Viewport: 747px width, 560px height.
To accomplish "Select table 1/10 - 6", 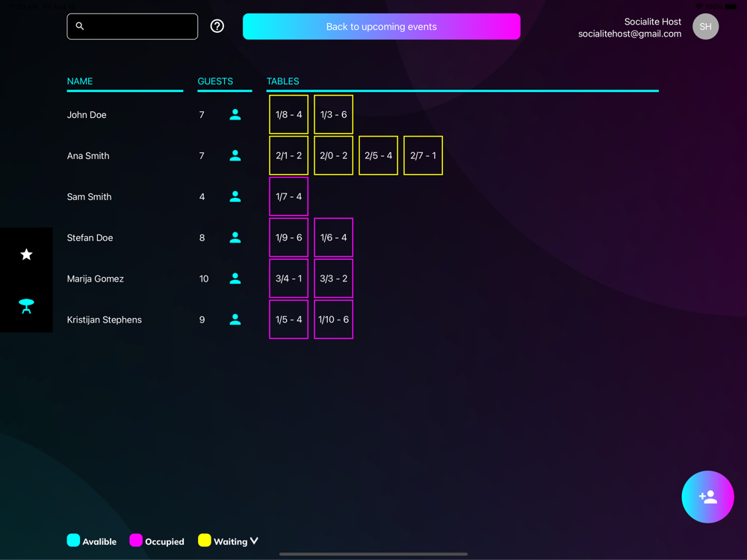I will pyautogui.click(x=333, y=320).
